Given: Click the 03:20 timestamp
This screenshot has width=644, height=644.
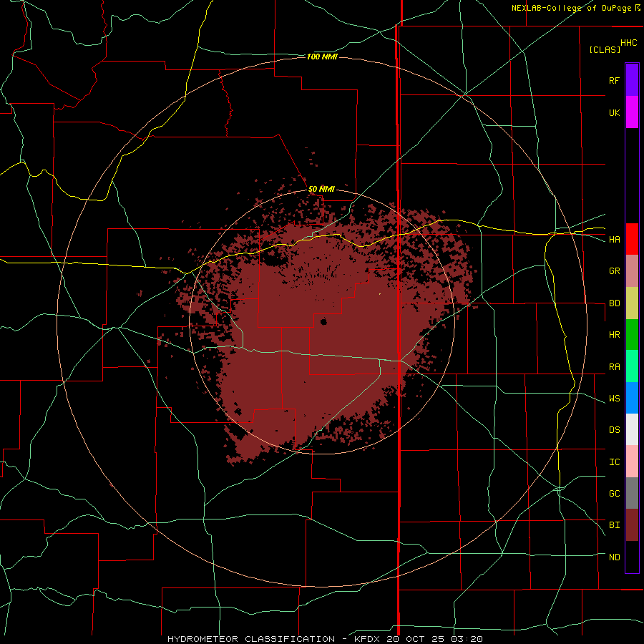Looking at the screenshot, I should click(466, 639).
